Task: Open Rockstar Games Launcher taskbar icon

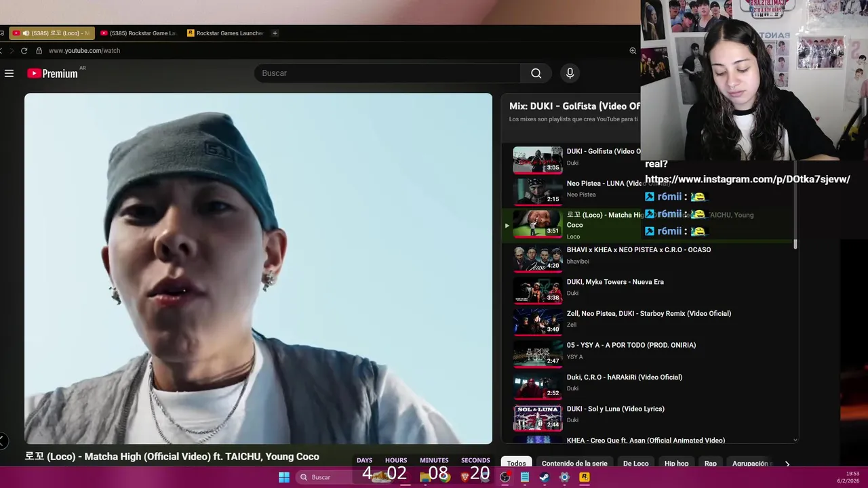Action: pyautogui.click(x=585, y=477)
